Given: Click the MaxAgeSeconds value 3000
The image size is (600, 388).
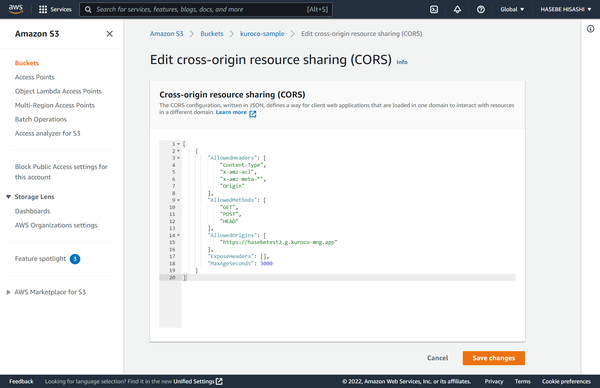Looking at the screenshot, I should (x=266, y=264).
